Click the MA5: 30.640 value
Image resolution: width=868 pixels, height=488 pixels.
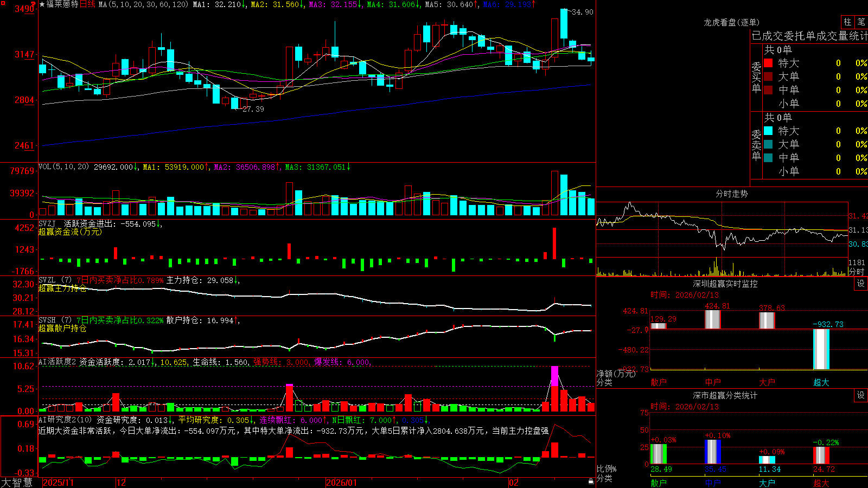[x=451, y=4]
